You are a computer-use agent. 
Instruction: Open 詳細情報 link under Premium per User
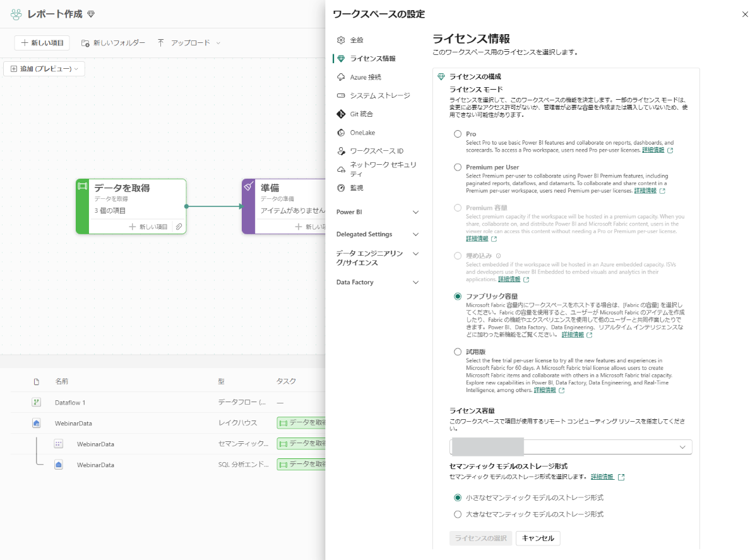coord(645,191)
